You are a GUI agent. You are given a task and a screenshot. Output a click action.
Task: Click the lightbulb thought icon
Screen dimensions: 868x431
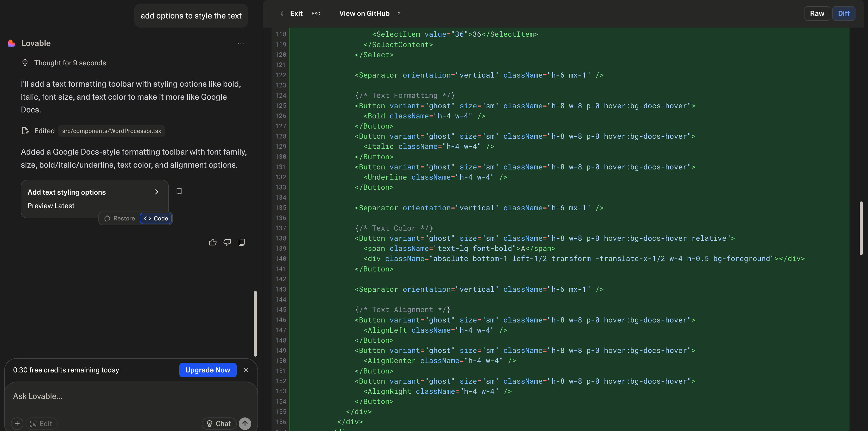pos(25,63)
